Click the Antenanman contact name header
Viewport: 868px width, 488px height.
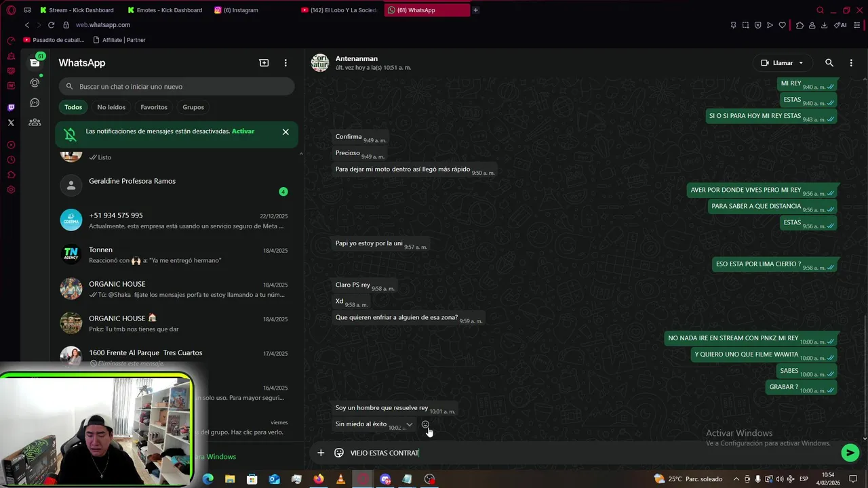[357, 58]
